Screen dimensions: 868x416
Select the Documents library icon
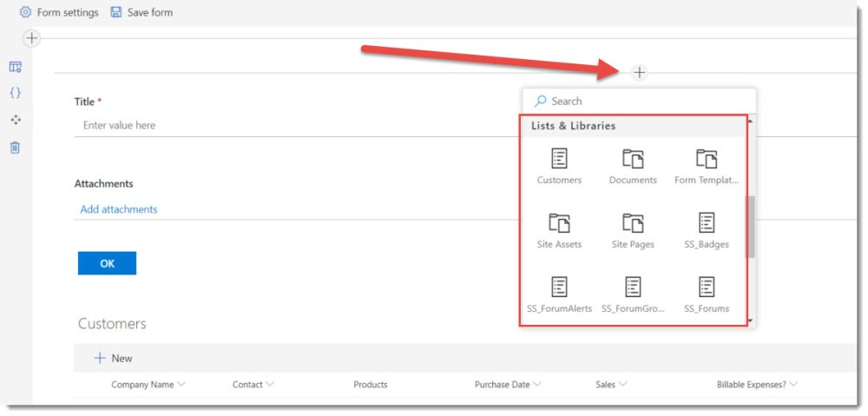point(633,160)
